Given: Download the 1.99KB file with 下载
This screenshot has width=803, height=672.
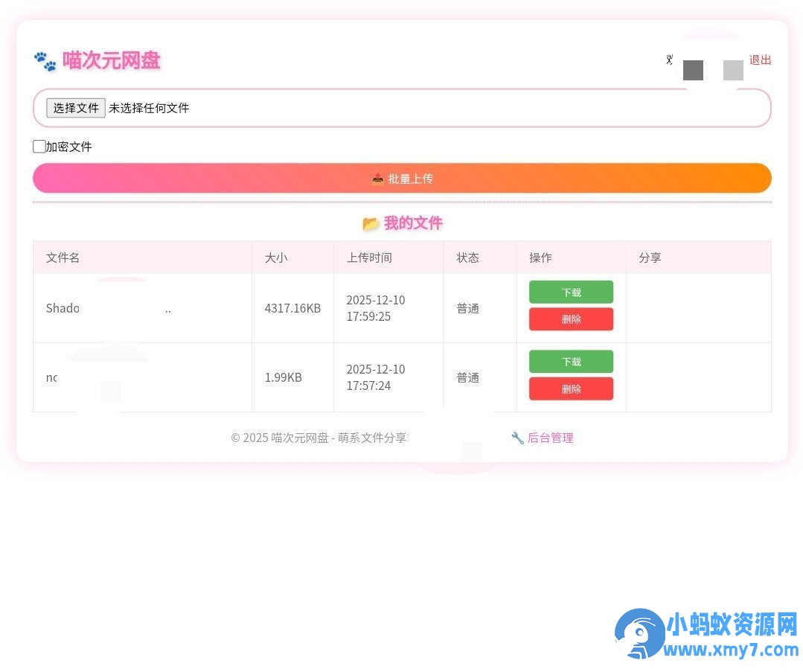Looking at the screenshot, I should tap(571, 362).
